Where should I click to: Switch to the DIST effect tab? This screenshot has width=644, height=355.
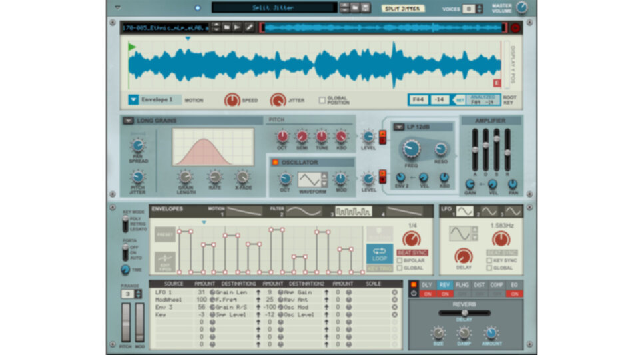coord(479,285)
